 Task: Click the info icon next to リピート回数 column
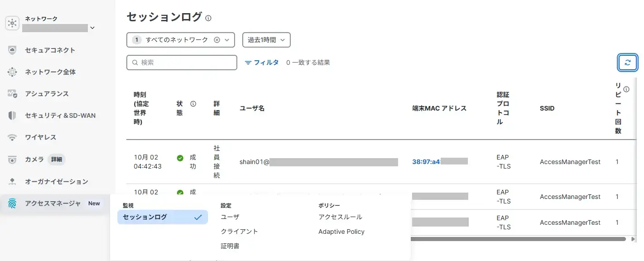click(626, 89)
